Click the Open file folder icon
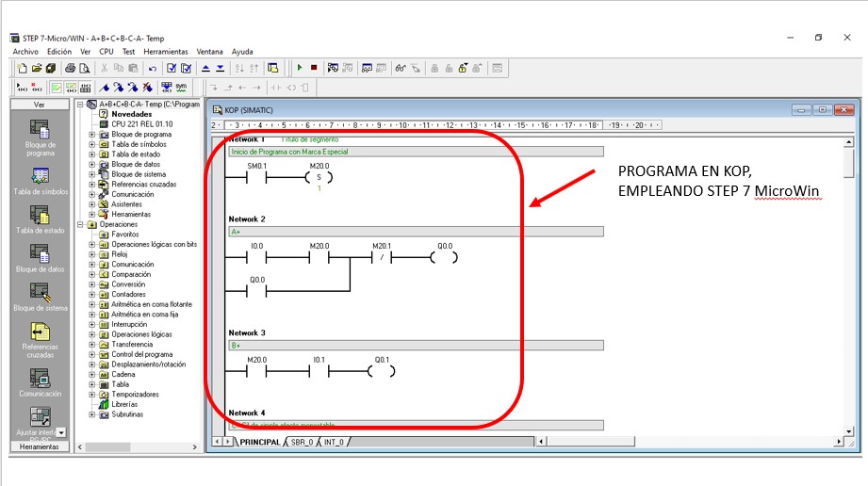868x486 pixels. coord(37,68)
